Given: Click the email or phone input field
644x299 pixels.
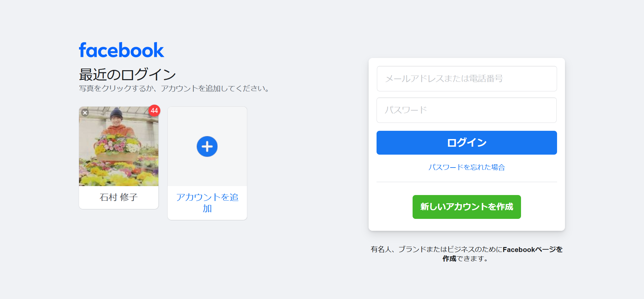Looking at the screenshot, I should [x=466, y=79].
